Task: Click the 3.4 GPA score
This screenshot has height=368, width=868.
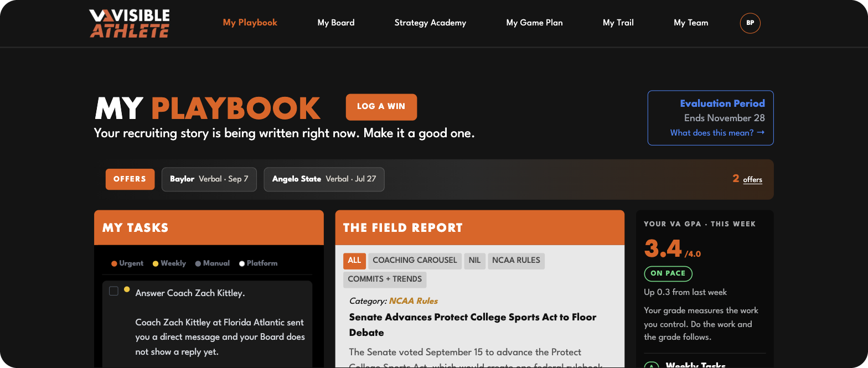Action: pyautogui.click(x=663, y=249)
